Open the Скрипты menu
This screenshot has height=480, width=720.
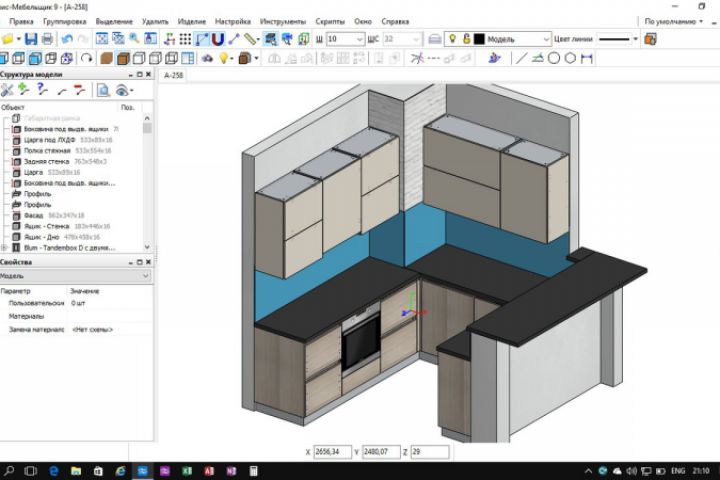[x=330, y=22]
